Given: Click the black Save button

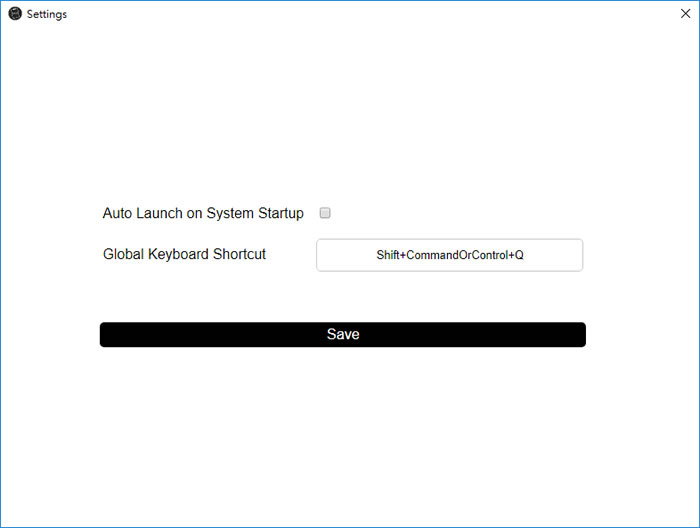Looking at the screenshot, I should [343, 334].
